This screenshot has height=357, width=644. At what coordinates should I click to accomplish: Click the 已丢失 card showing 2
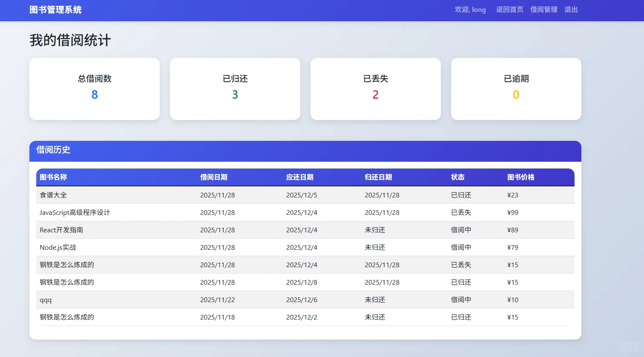(375, 89)
